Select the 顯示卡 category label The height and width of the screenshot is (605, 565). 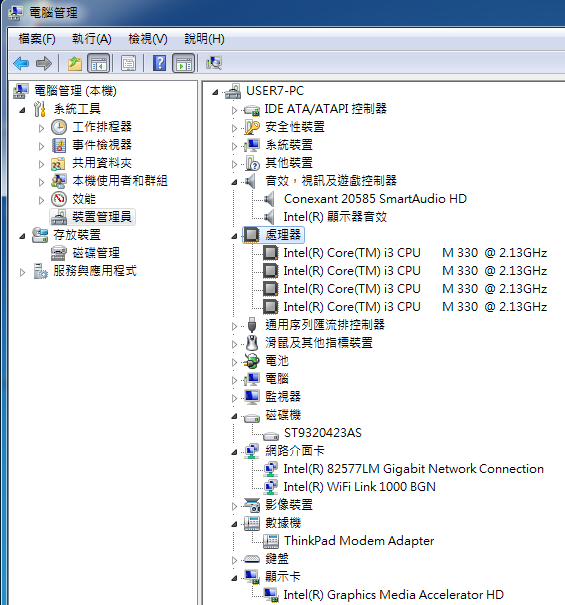tap(282, 577)
